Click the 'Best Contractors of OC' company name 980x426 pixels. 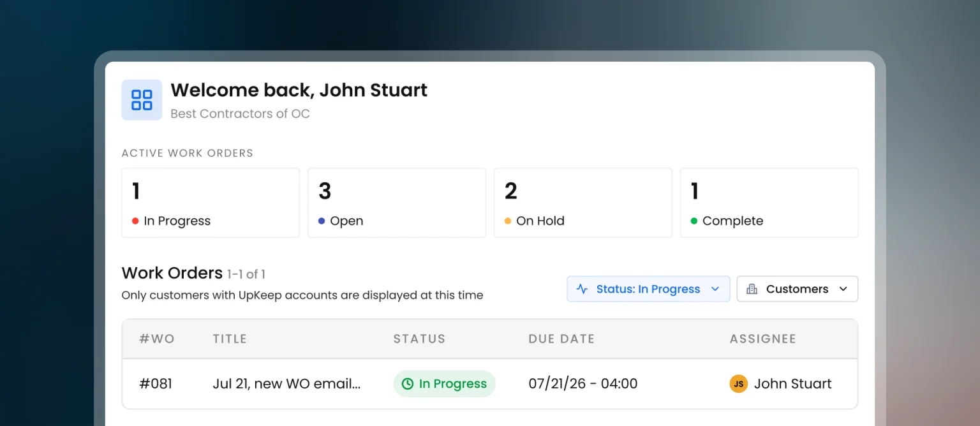tap(240, 114)
